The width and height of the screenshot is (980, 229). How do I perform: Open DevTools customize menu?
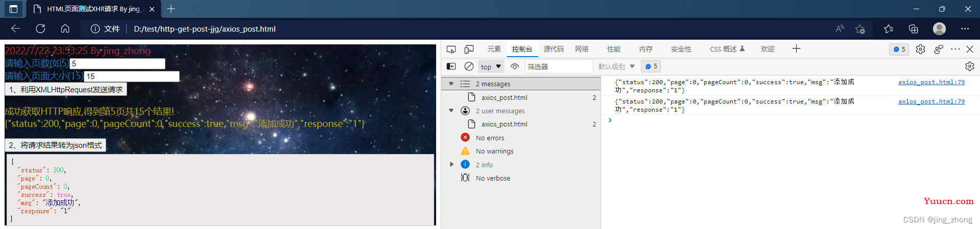[x=955, y=49]
